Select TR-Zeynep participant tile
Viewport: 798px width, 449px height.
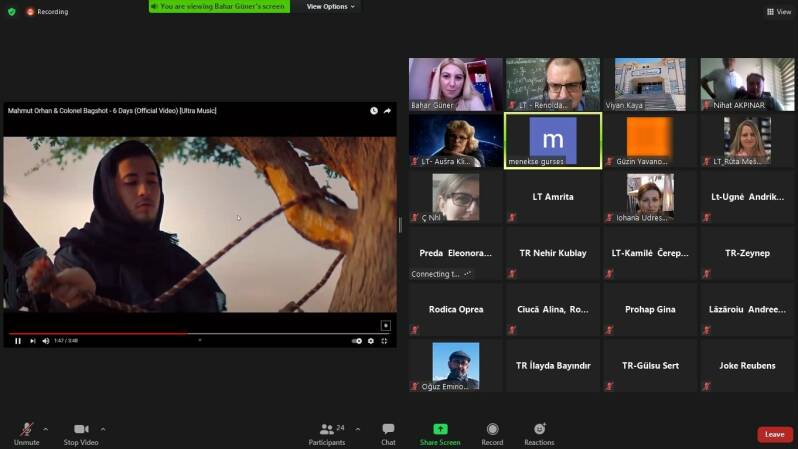click(x=747, y=253)
